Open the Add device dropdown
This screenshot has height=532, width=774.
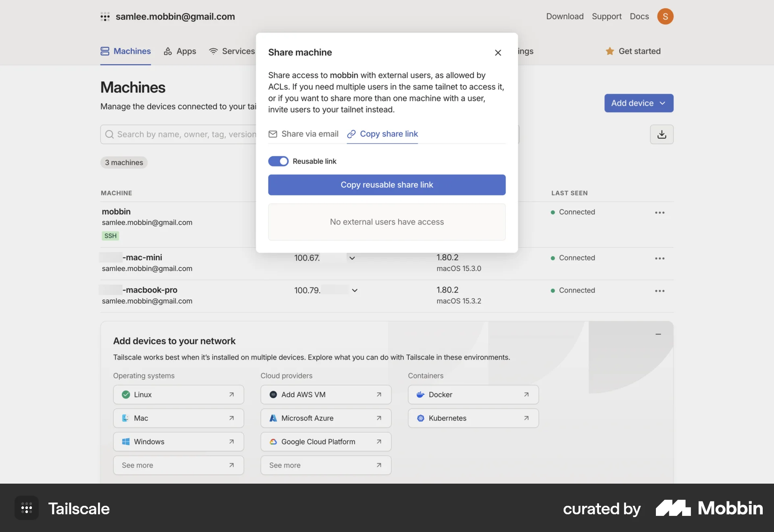click(x=638, y=103)
